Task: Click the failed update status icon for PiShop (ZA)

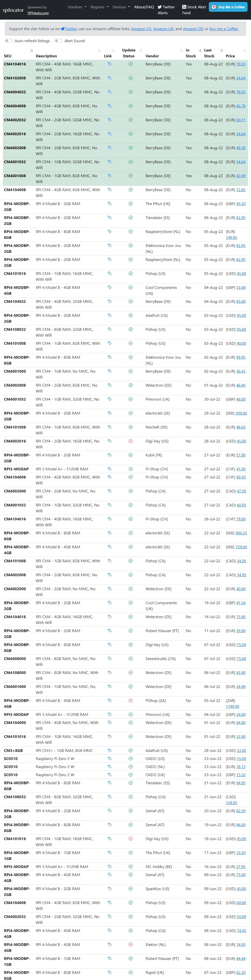Action: (x=131, y=700)
